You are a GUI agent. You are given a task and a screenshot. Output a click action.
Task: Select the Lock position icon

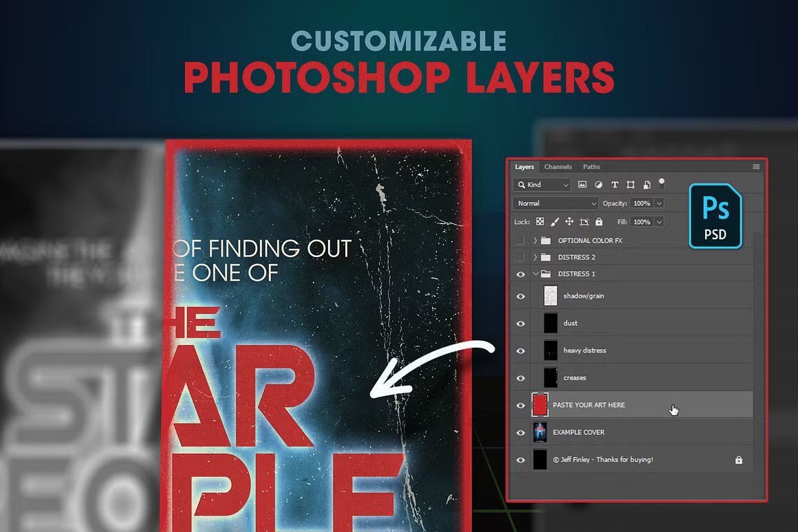(x=568, y=221)
